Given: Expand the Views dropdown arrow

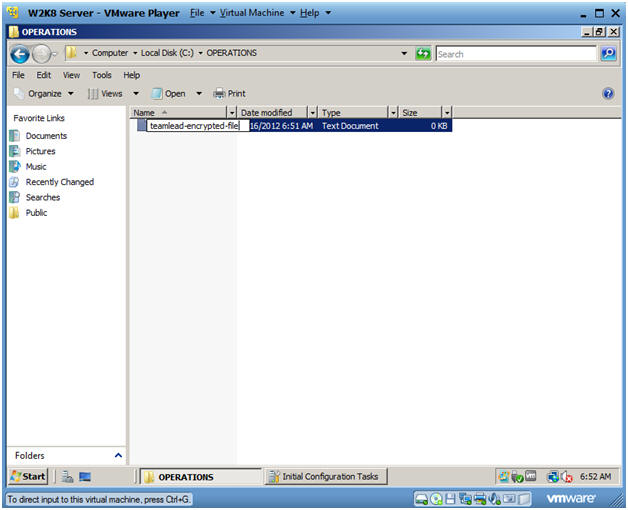Looking at the screenshot, I should (136, 93).
